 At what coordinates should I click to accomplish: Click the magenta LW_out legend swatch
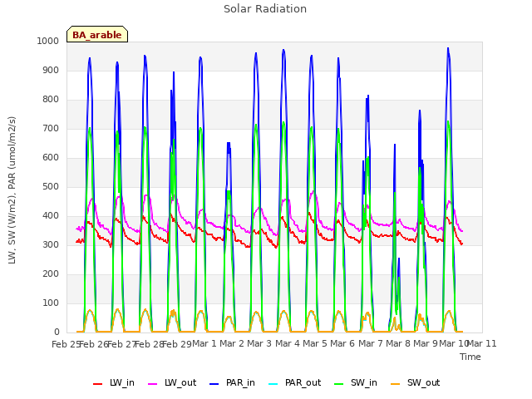[153, 384]
